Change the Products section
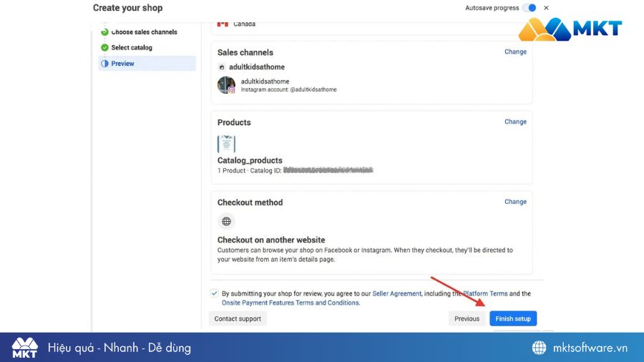This screenshot has width=644, height=362. point(515,122)
